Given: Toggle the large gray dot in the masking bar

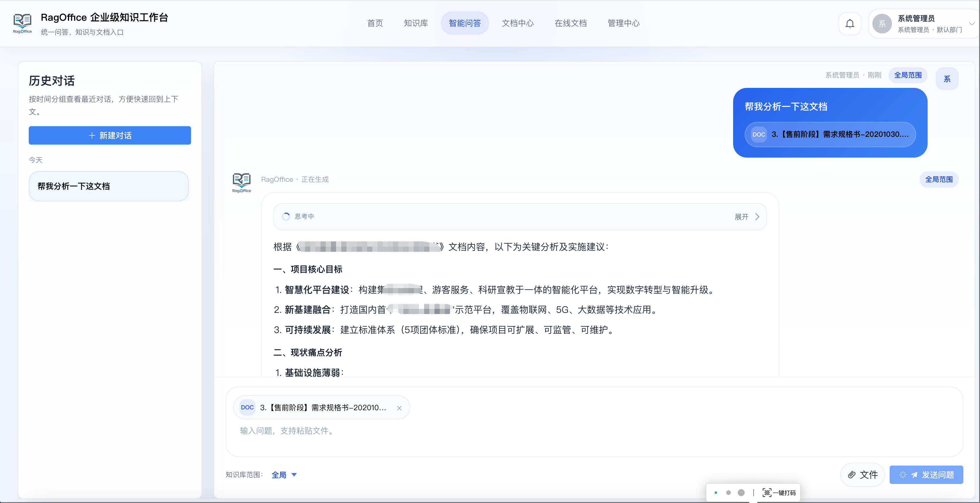Looking at the screenshot, I should [741, 492].
